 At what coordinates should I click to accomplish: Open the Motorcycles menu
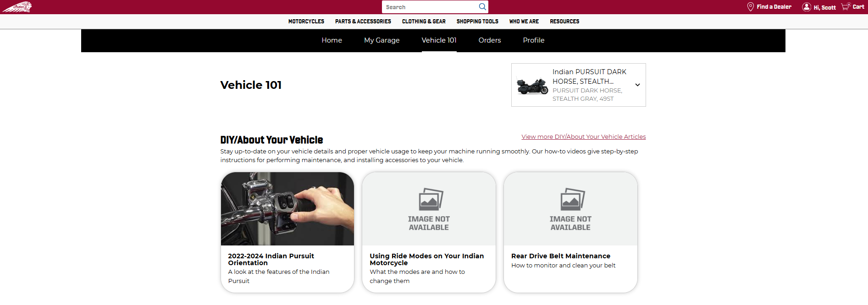(x=306, y=22)
